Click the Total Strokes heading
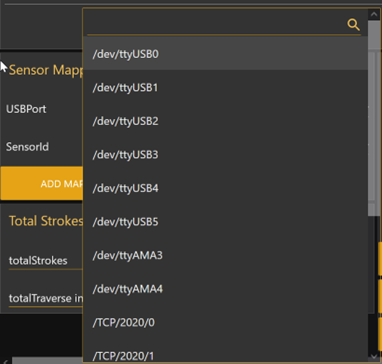 [x=46, y=221]
